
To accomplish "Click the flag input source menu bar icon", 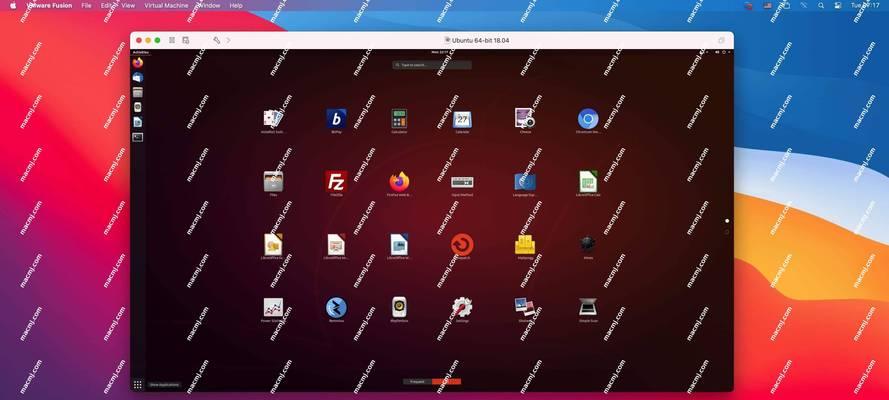I will tap(768, 6).
